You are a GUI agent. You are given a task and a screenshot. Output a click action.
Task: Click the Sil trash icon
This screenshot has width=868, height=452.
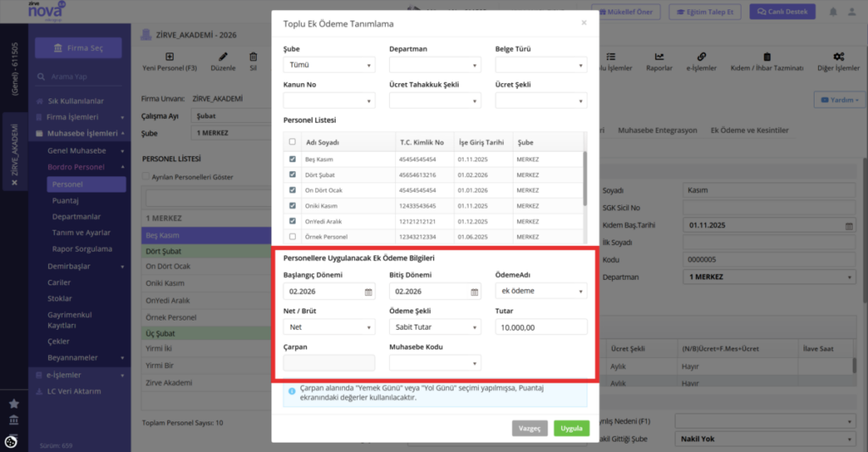click(x=253, y=57)
